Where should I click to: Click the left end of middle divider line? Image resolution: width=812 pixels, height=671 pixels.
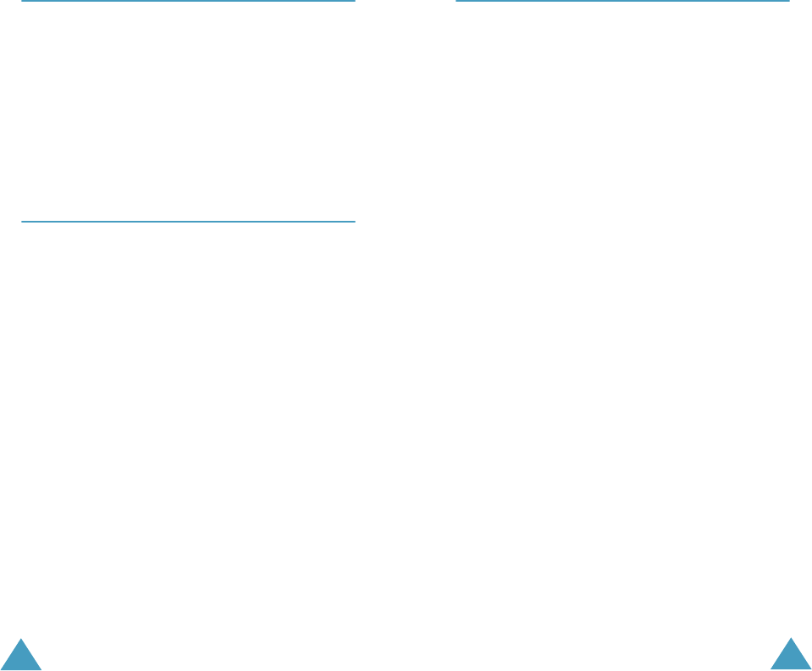tap(22, 222)
